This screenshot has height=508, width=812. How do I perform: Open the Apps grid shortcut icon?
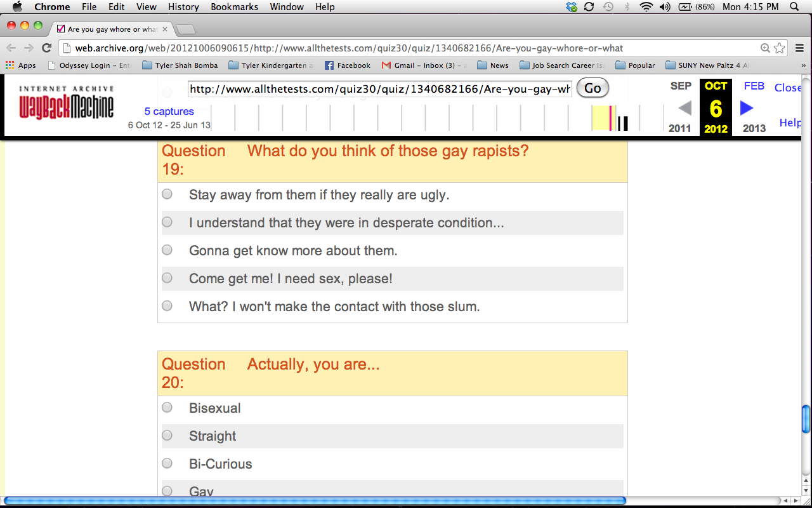[x=10, y=65]
